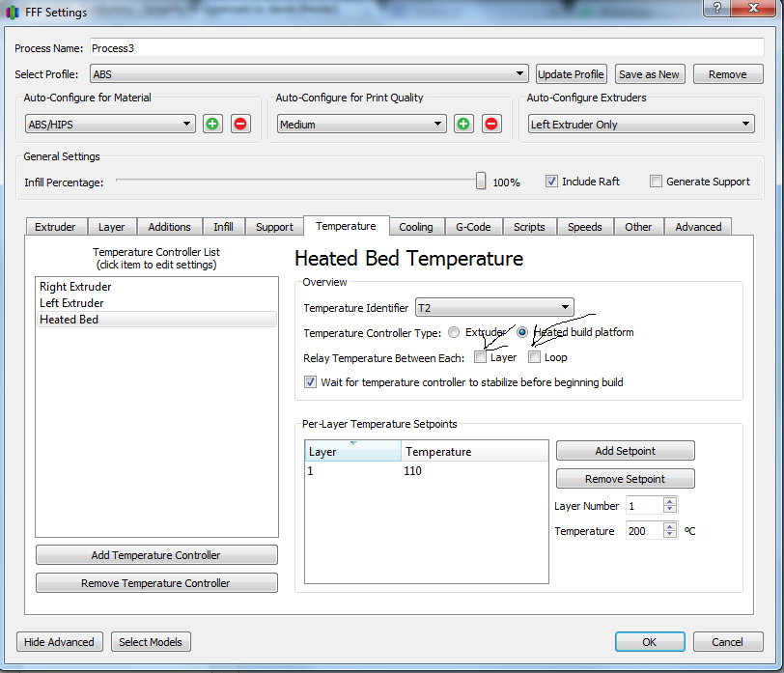Click the FFF Settings app icon
The image size is (784, 673).
point(13,12)
